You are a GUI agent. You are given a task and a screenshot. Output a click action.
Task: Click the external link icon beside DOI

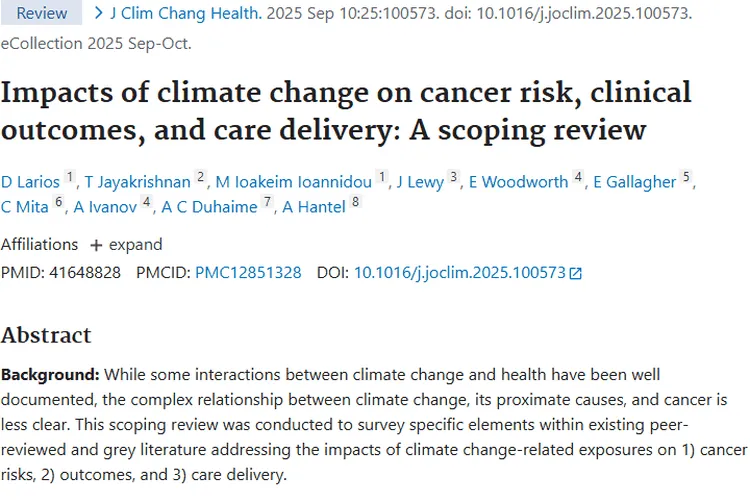(x=575, y=273)
